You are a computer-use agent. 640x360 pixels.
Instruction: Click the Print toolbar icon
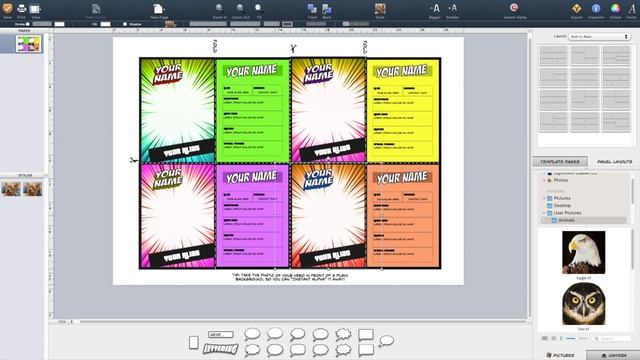tap(21, 8)
